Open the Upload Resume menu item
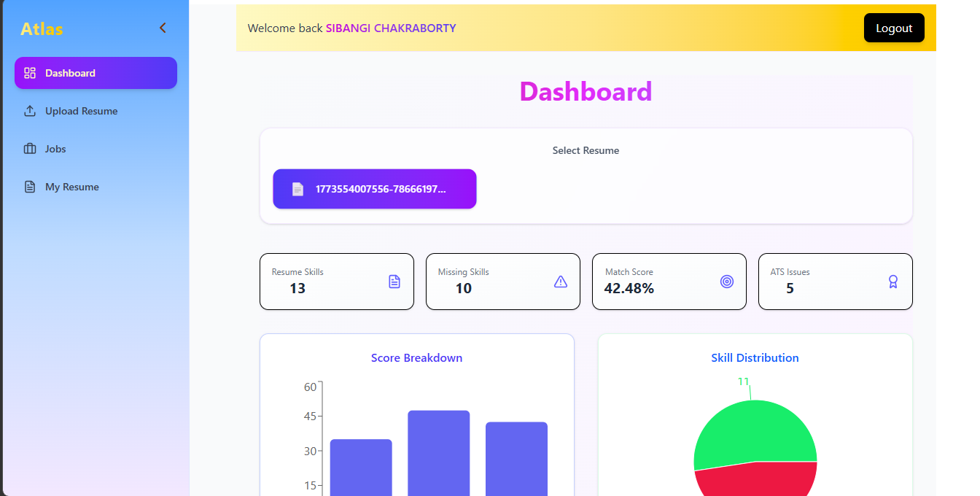 tap(81, 111)
